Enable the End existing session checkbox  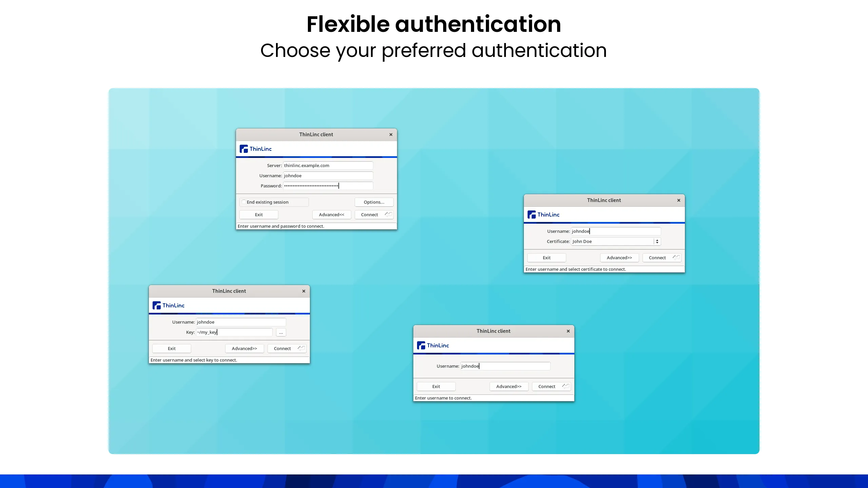click(x=244, y=202)
